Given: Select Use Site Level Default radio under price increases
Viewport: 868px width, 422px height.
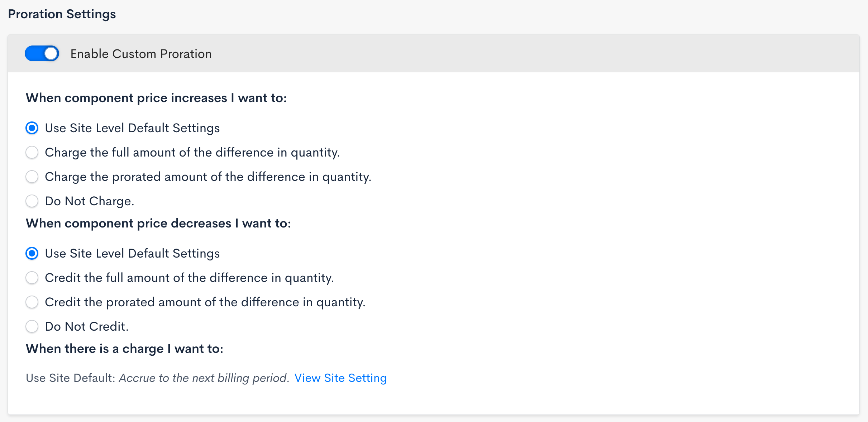Looking at the screenshot, I should click(x=32, y=128).
